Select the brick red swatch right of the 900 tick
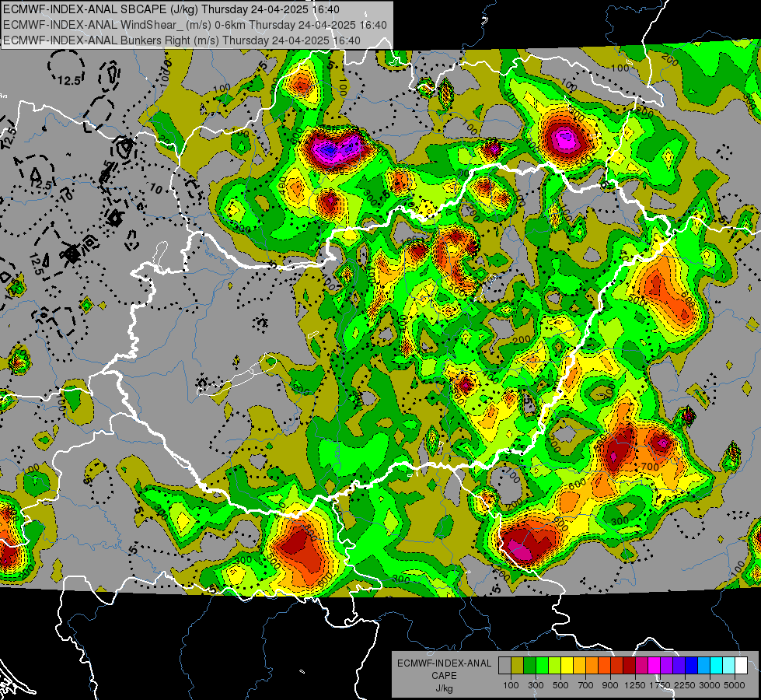Viewport: 761px width, 700px height. 617,666
